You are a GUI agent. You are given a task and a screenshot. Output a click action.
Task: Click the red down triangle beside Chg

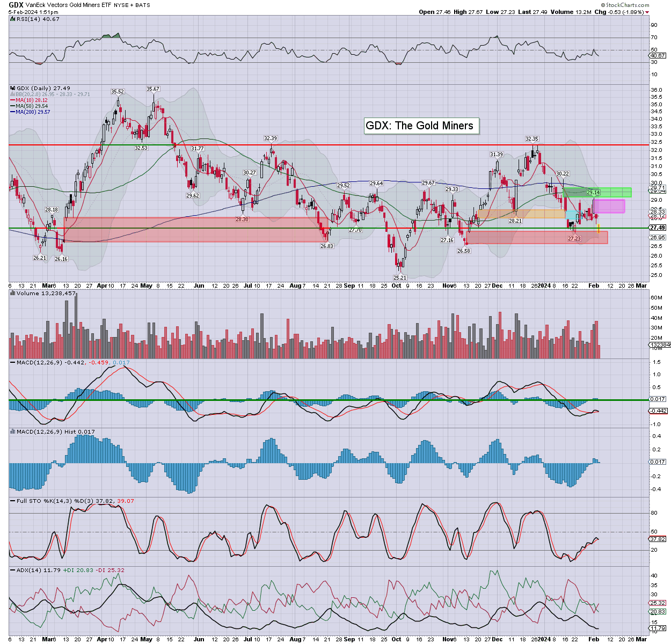pyautogui.click(x=647, y=12)
